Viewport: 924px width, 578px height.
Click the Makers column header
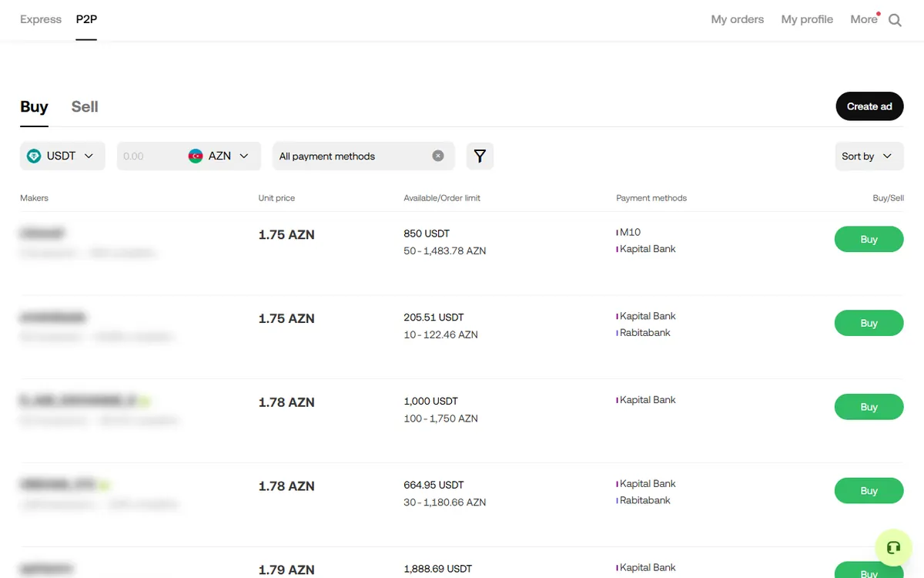(34, 198)
